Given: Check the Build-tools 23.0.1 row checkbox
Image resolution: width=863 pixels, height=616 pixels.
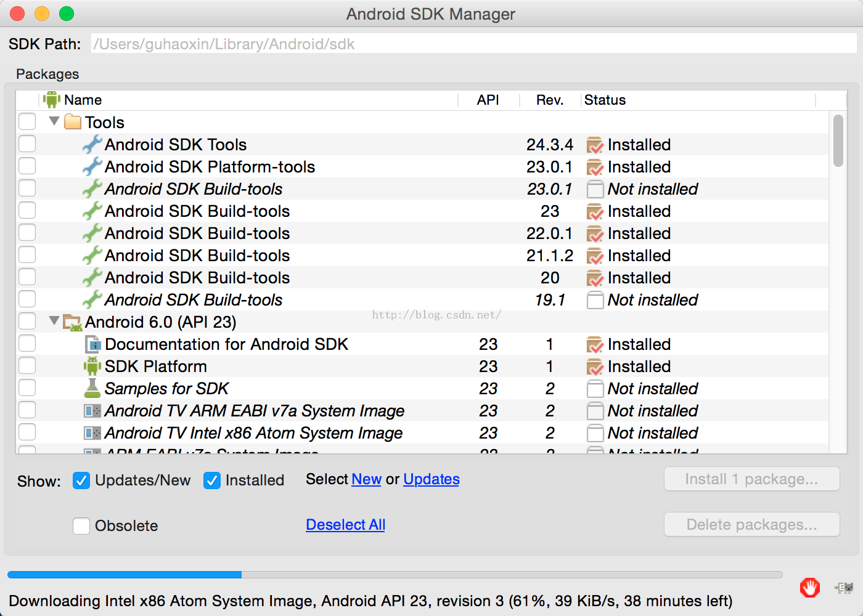Looking at the screenshot, I should coord(27,188).
